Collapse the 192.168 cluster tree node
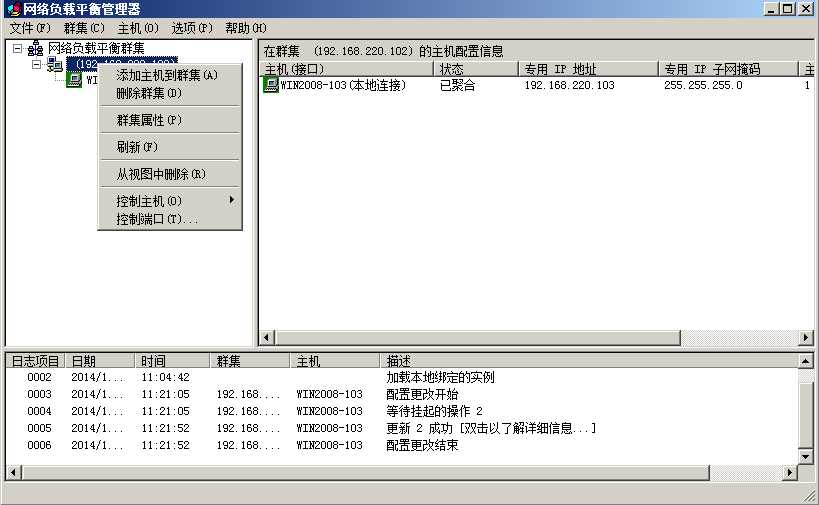This screenshot has height=505, width=819. click(x=37, y=65)
